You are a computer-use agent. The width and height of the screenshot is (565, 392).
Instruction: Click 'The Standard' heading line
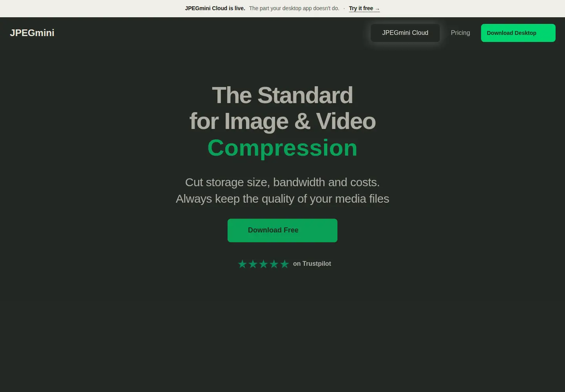(282, 95)
